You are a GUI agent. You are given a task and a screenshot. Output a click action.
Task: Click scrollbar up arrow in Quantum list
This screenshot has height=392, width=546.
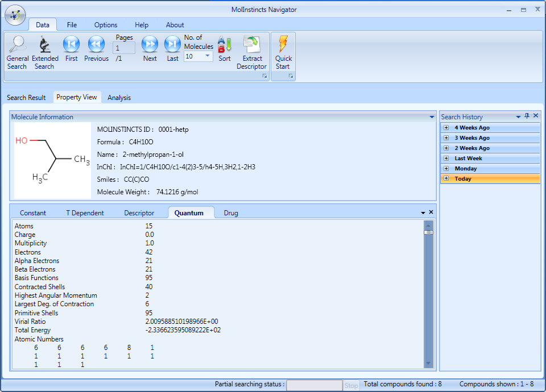pyautogui.click(x=429, y=226)
